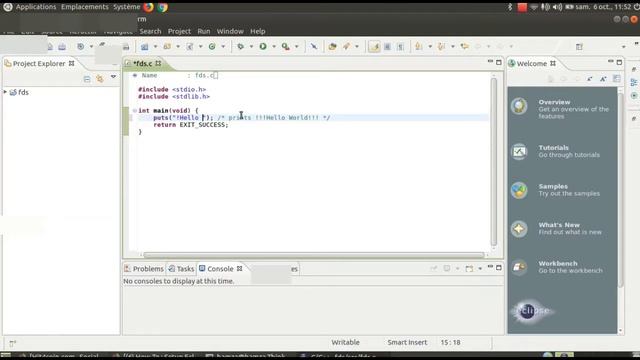Click the What's New star icon
This screenshot has height=360, width=640.
[x=519, y=229]
